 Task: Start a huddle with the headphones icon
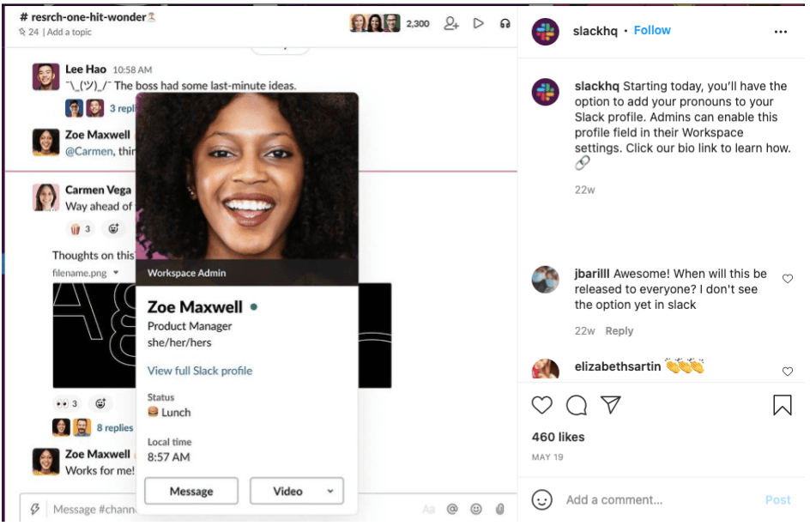(505, 24)
